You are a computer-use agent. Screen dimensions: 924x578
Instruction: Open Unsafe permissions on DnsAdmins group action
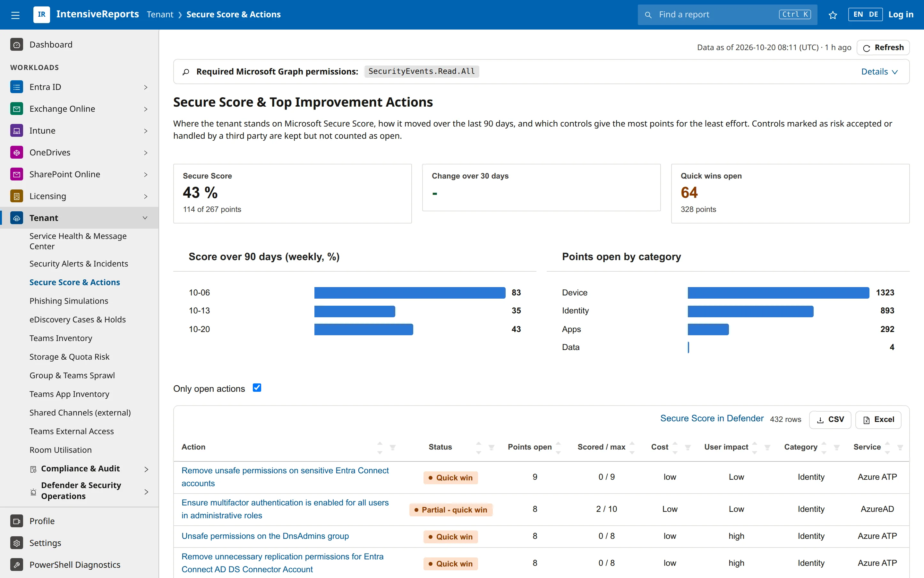265,536
